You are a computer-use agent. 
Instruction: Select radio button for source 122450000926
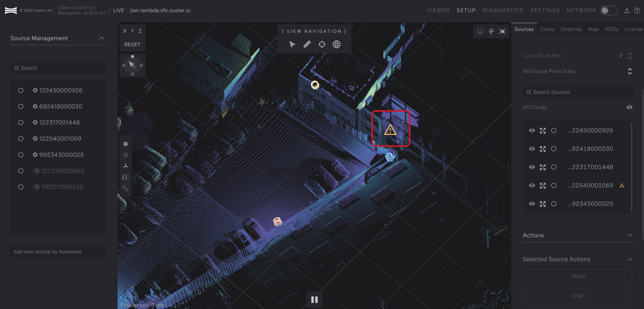point(21,90)
